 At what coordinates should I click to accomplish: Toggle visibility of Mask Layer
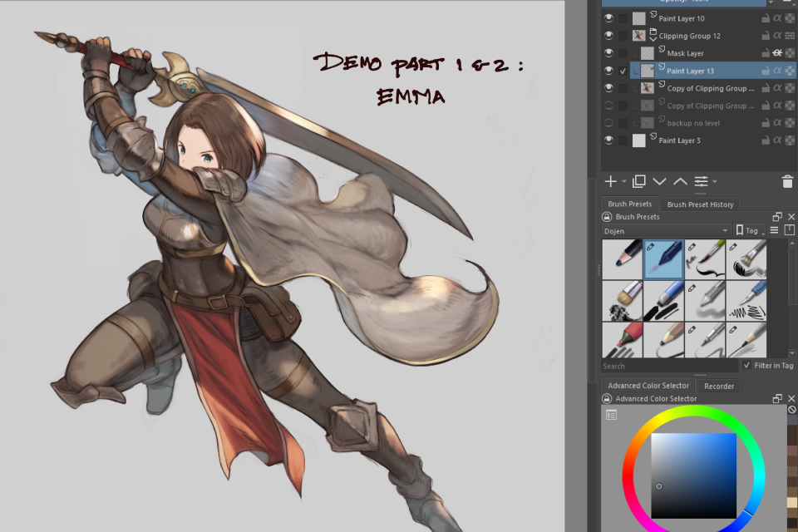coord(608,53)
